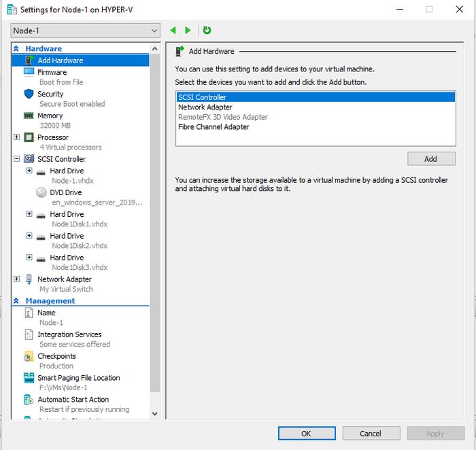Click the left panel scroll down arrow

point(154,413)
